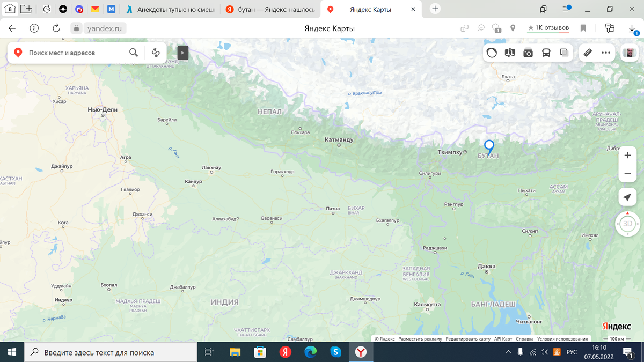The height and width of the screenshot is (362, 644).
Task: Open map layers selector icon
Action: pyautogui.click(x=564, y=53)
